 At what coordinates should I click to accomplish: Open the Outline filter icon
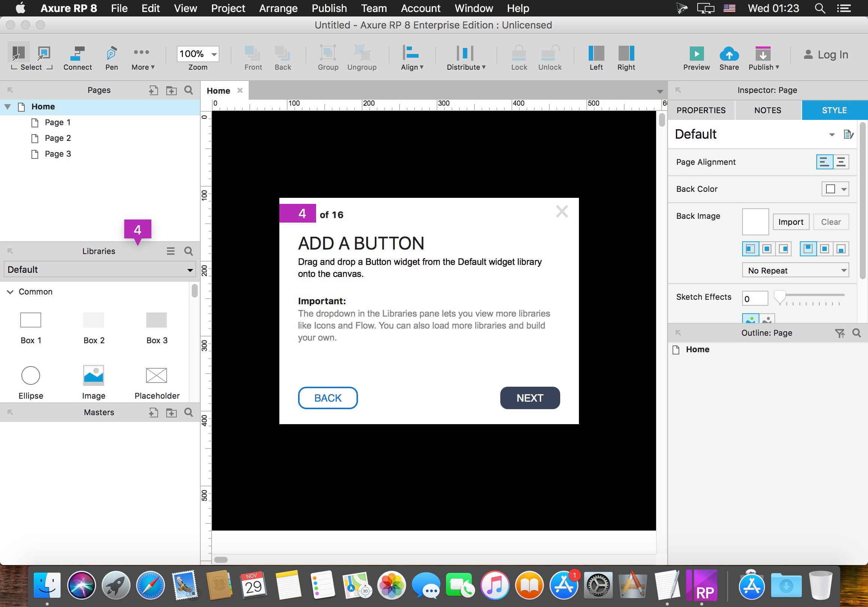839,333
